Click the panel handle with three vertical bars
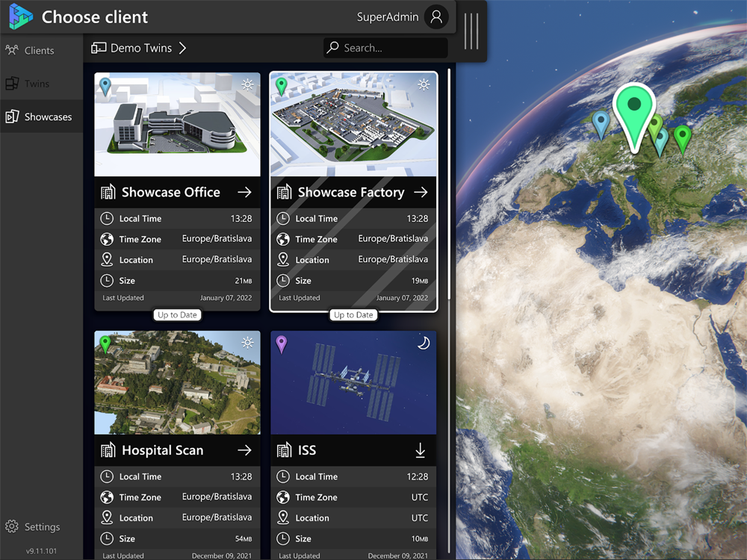This screenshot has width=747, height=560. coord(471,31)
